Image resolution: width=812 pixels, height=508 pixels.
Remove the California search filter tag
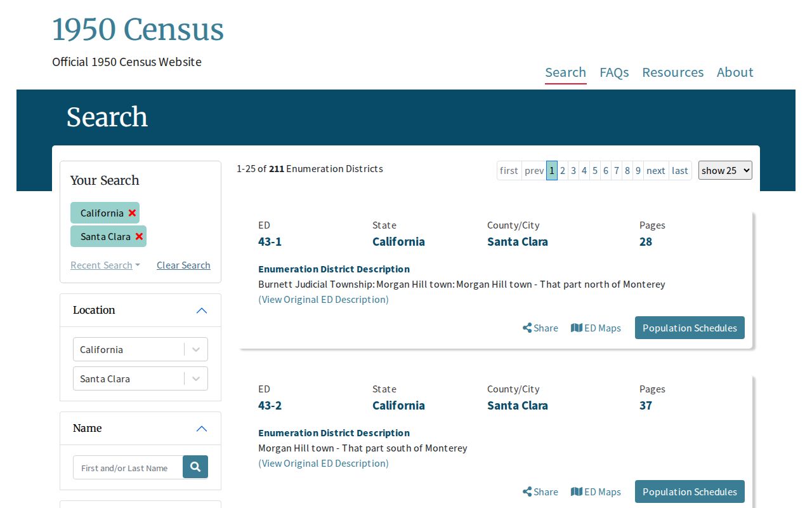132,213
